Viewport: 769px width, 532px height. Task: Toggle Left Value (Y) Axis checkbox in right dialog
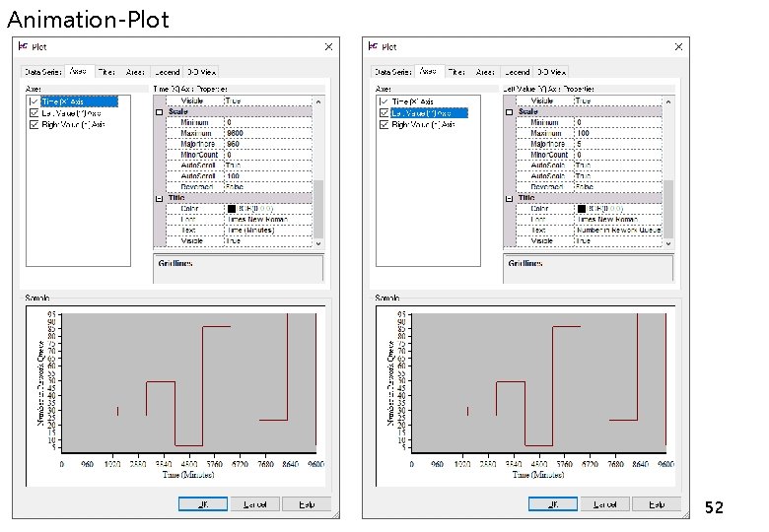(384, 113)
